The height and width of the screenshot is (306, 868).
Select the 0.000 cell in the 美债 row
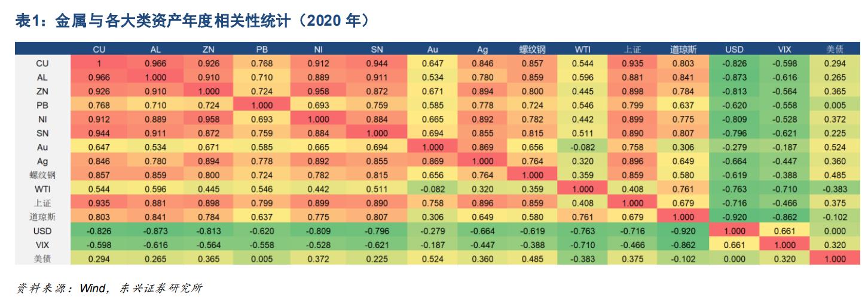[734, 259]
